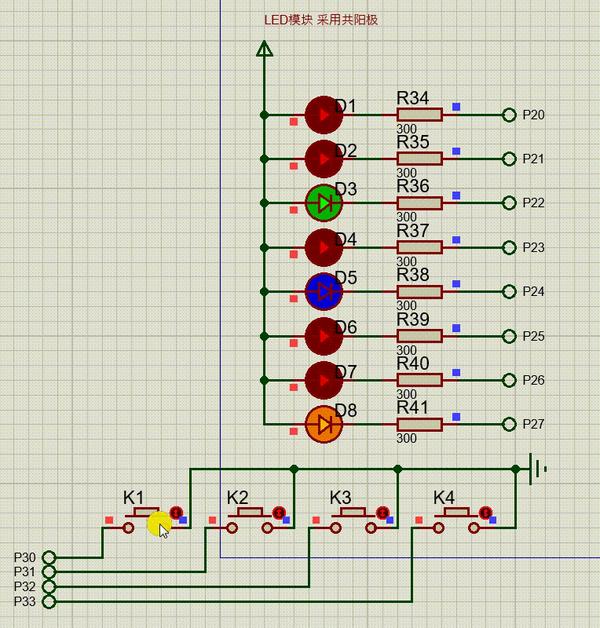Toggle K1 latch red actuator dot
This screenshot has width=600, height=628.
point(176,512)
